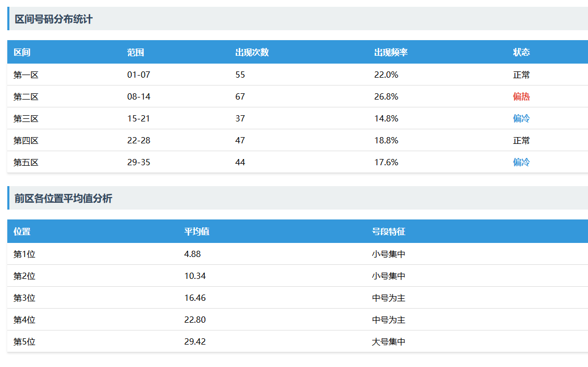Click the 号段特征 column header

(x=388, y=231)
